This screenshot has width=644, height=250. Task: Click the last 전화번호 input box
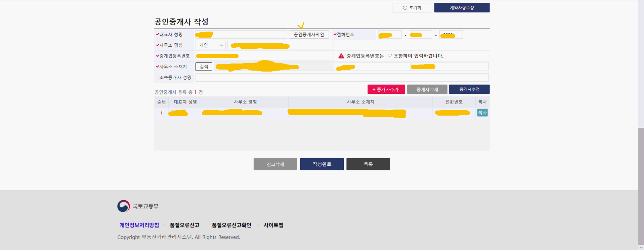pos(451,35)
